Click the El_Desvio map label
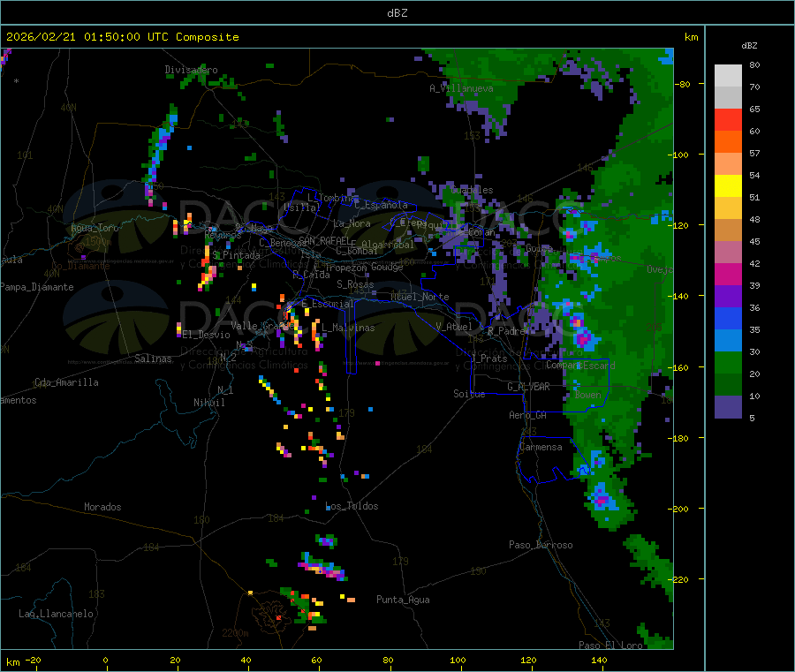This screenshot has height=672, width=795. pyautogui.click(x=207, y=335)
